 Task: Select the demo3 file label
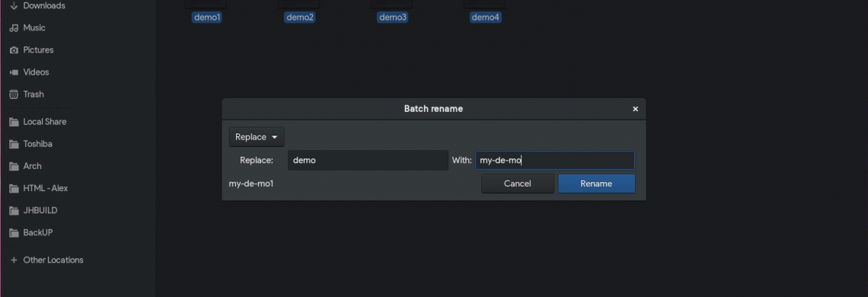[393, 18]
